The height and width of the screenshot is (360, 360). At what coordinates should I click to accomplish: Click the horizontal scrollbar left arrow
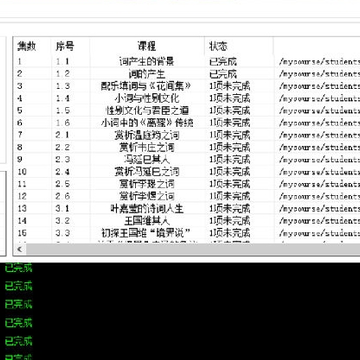(x=19, y=249)
